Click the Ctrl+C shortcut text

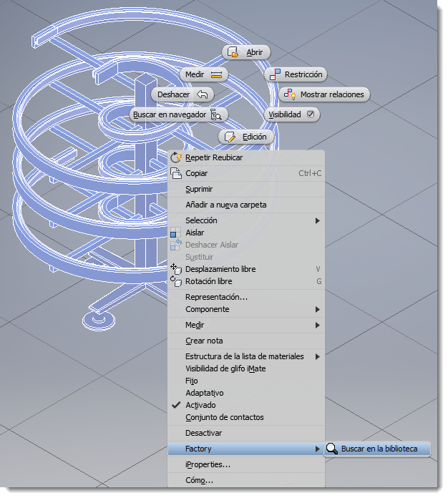(x=310, y=173)
